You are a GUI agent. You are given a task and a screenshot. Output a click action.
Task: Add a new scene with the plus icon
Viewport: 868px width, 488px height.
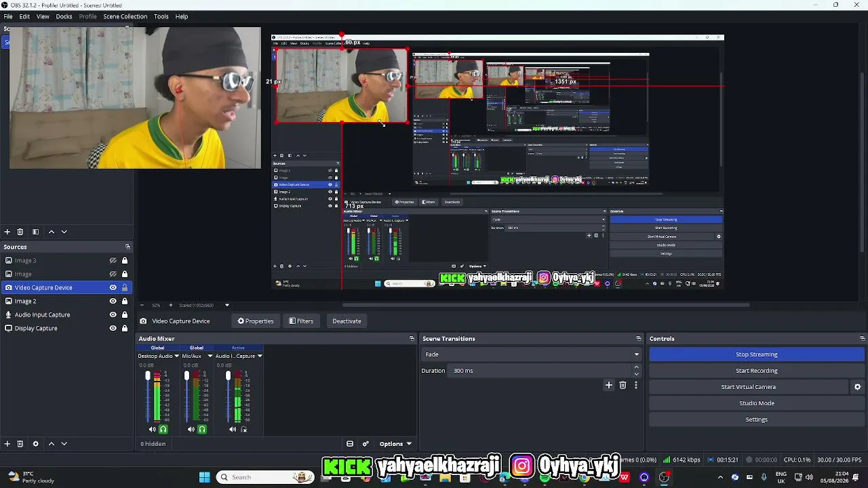7,232
